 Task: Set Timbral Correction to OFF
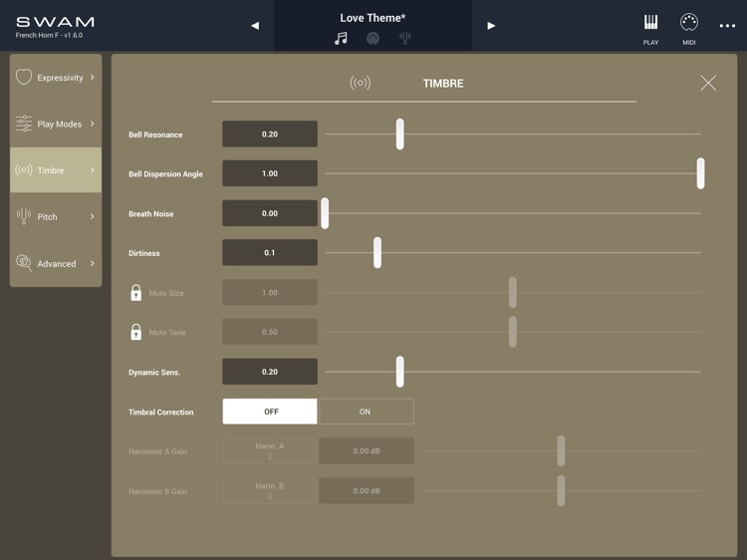pyautogui.click(x=270, y=412)
